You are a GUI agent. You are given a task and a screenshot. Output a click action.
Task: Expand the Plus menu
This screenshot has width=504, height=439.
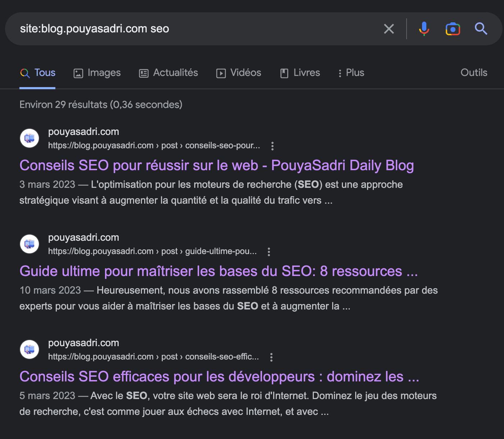click(351, 73)
